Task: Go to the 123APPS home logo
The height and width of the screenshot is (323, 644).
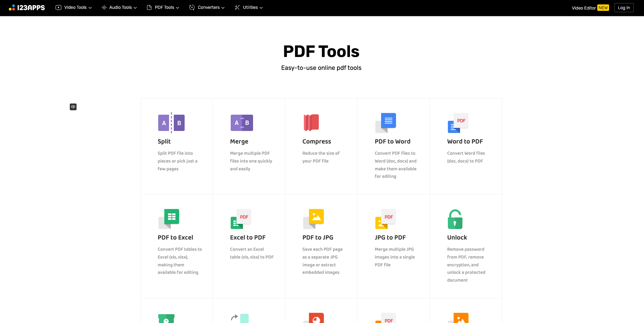Action: 27,7
